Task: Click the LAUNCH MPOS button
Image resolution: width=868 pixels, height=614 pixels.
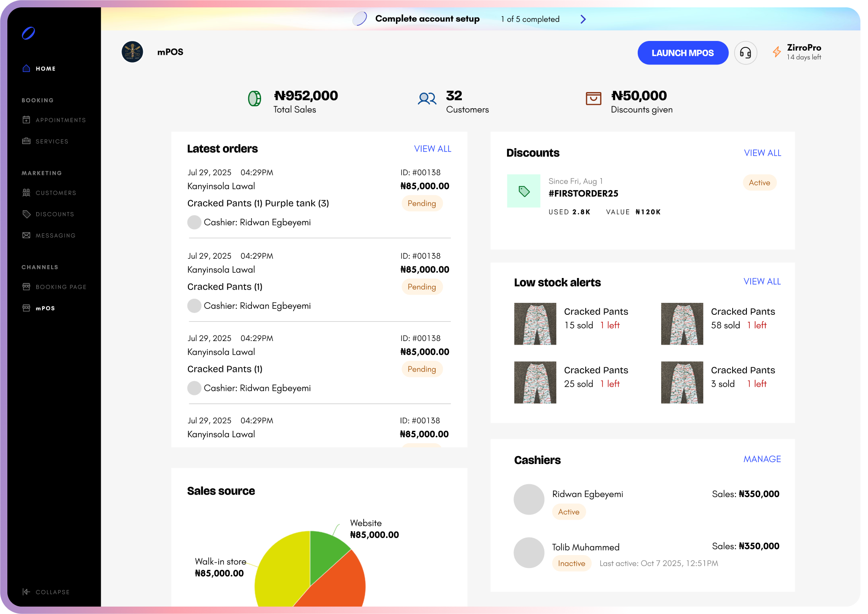Action: (683, 52)
